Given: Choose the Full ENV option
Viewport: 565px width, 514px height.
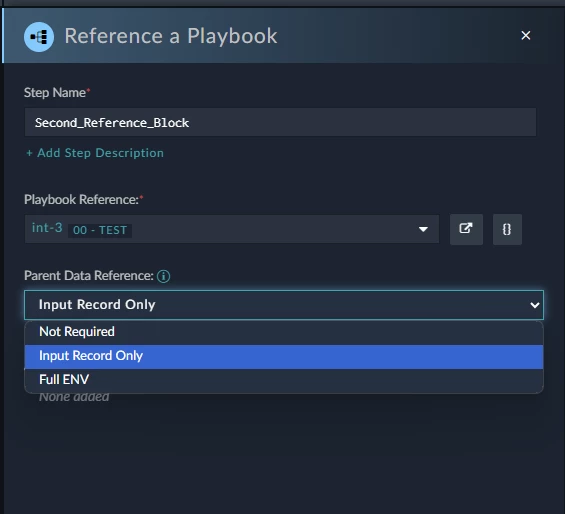Looking at the screenshot, I should [x=284, y=380].
